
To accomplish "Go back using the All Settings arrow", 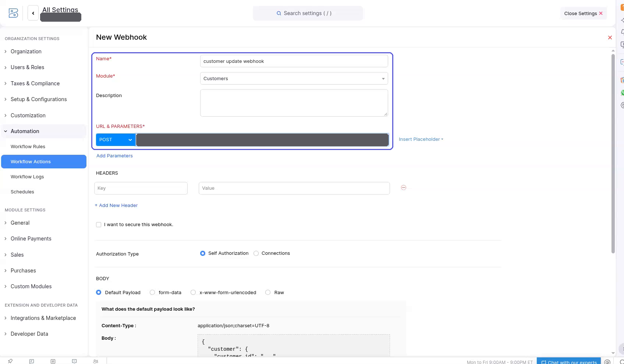I will [33, 13].
